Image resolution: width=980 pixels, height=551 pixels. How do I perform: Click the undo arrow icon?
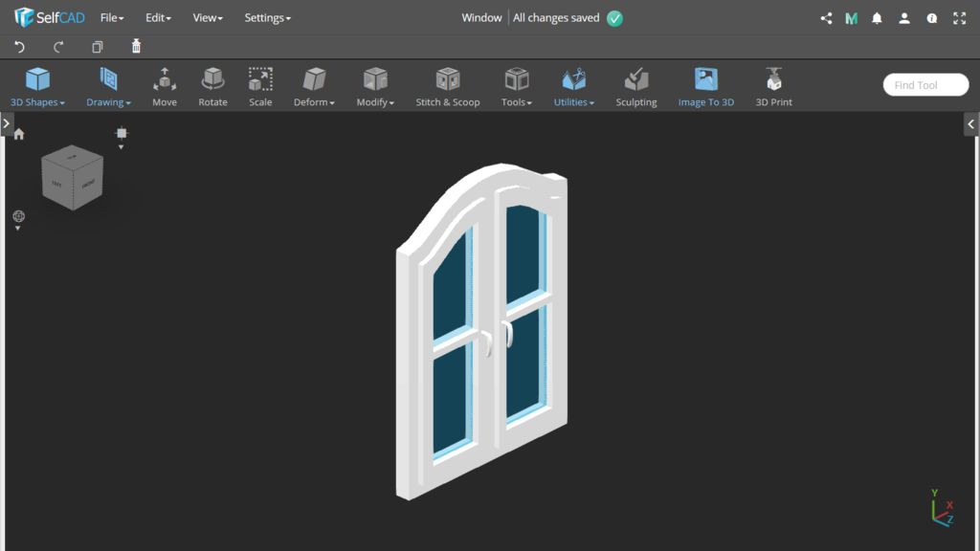[19, 47]
